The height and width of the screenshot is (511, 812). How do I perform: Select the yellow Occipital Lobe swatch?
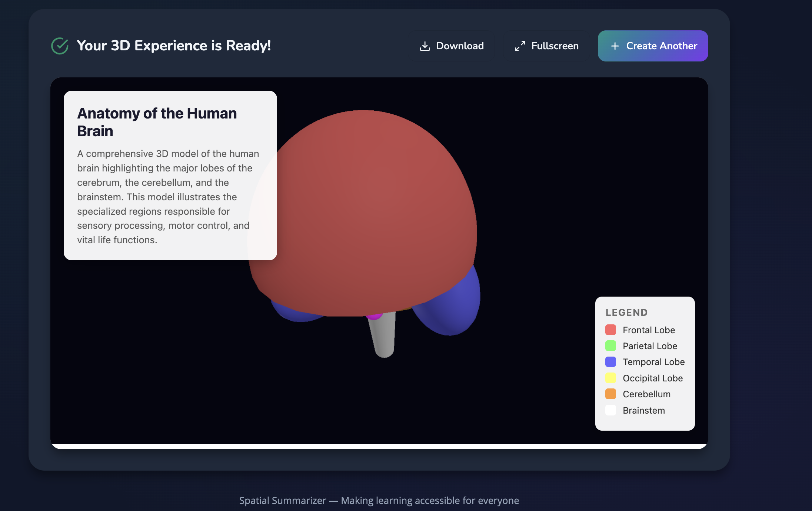610,378
